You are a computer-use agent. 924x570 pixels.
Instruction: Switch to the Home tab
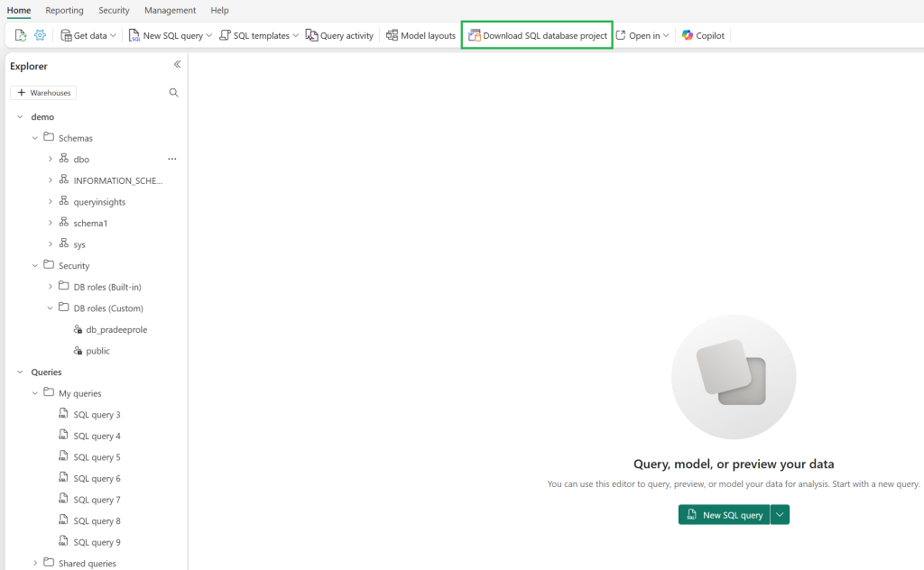[19, 10]
